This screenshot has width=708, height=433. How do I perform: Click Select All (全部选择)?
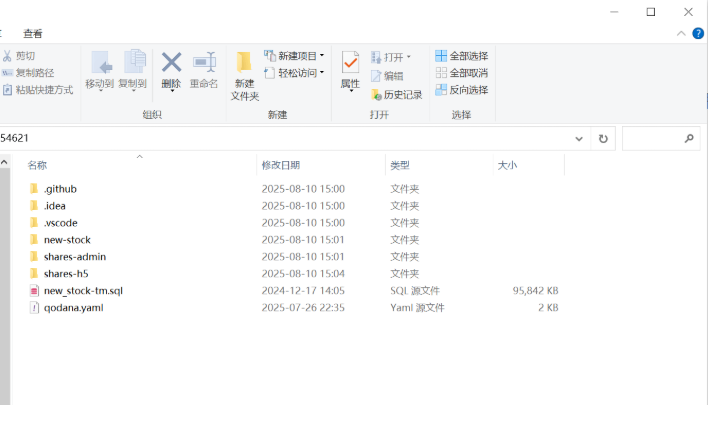click(461, 56)
